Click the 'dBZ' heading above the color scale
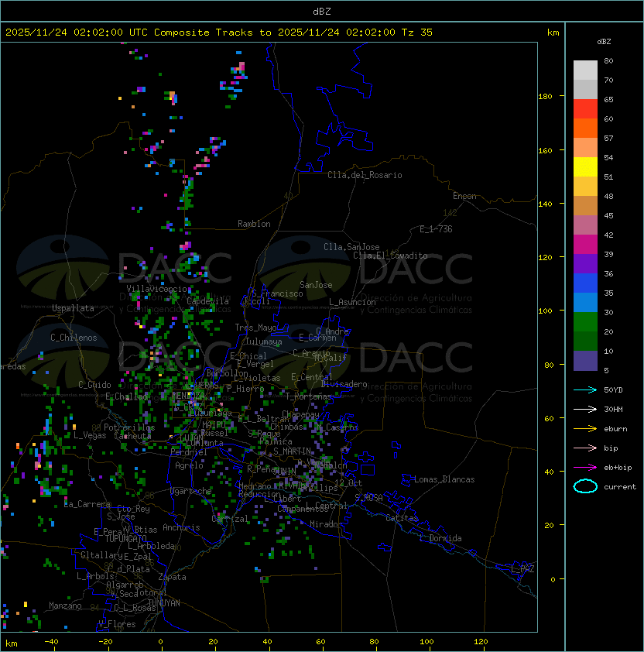This screenshot has width=644, height=652. pyautogui.click(x=604, y=42)
